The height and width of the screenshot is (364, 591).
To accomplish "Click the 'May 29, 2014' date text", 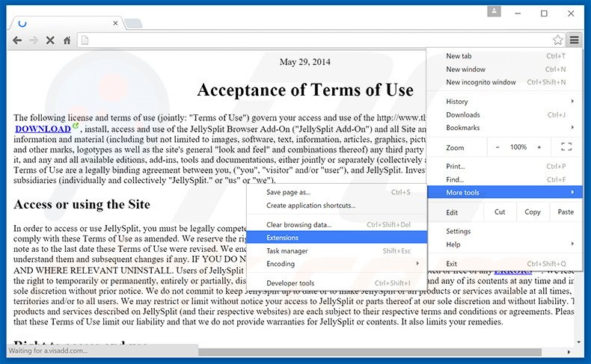I will pos(305,62).
